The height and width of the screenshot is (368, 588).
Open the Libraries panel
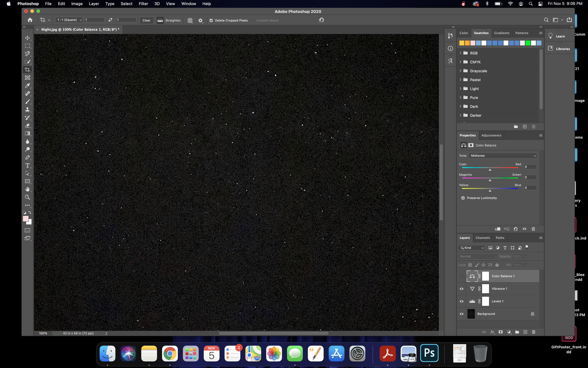559,49
